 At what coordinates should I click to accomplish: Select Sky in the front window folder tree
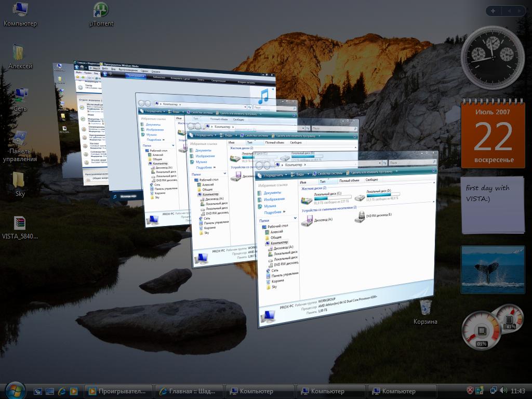(x=272, y=287)
